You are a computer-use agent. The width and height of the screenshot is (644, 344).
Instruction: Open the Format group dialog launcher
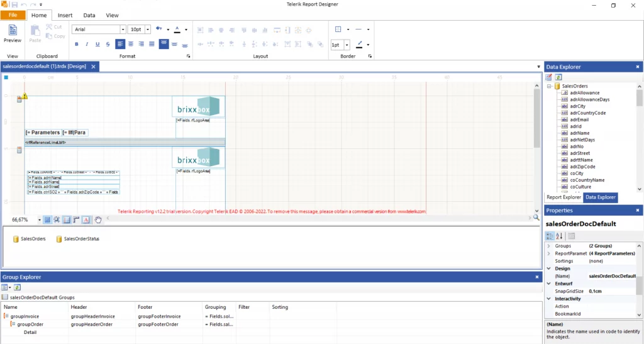pyautogui.click(x=189, y=56)
